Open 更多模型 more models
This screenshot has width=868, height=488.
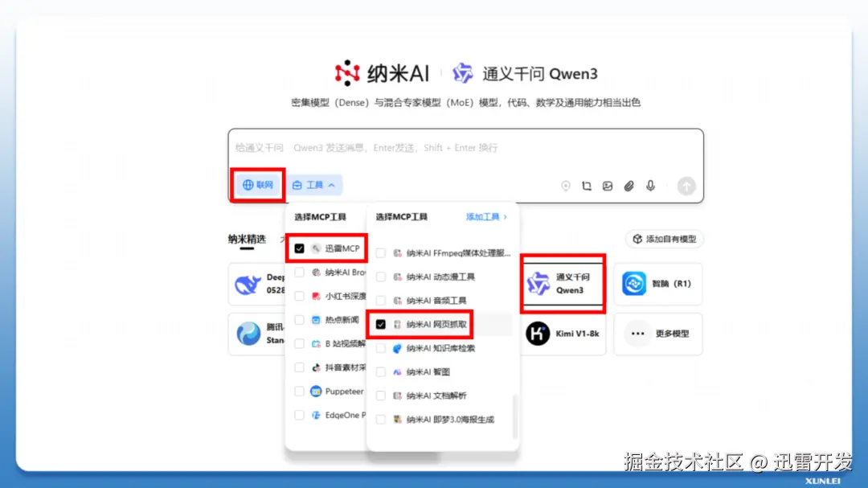coord(657,334)
